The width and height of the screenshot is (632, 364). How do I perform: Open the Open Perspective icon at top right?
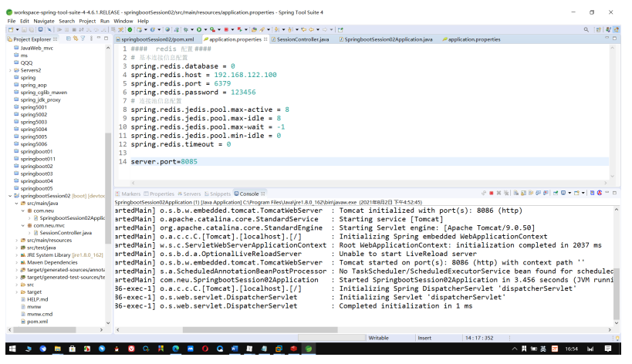pyautogui.click(x=599, y=29)
